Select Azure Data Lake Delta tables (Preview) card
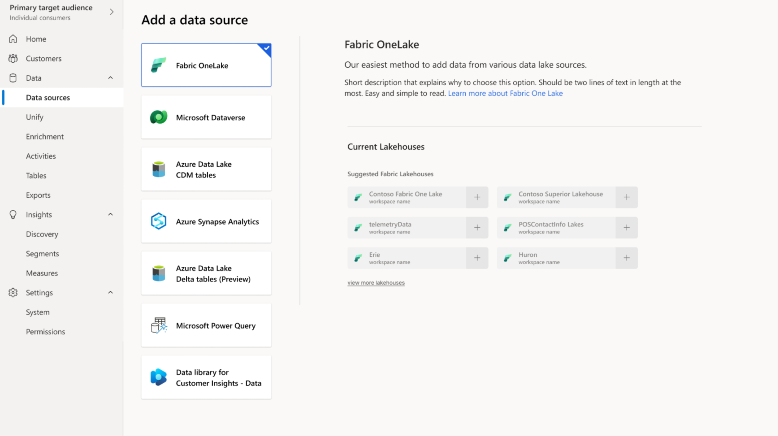This screenshot has width=778, height=436. (206, 273)
